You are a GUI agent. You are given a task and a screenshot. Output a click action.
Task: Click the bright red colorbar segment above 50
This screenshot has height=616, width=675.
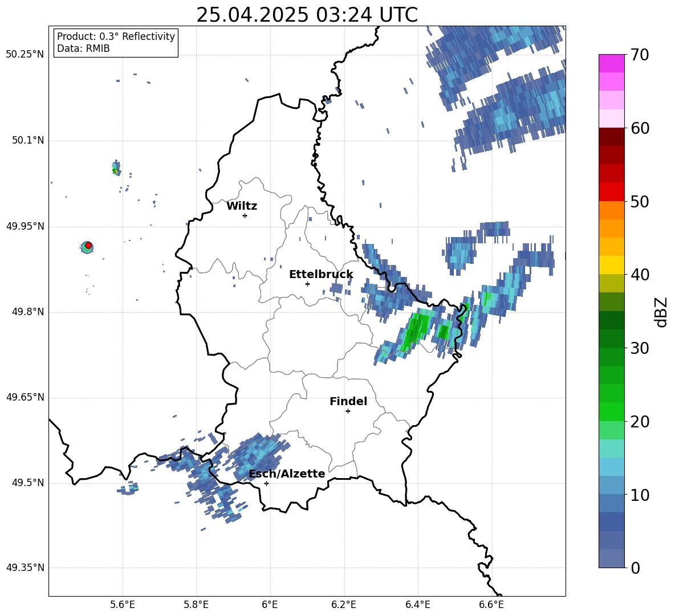coord(611,191)
